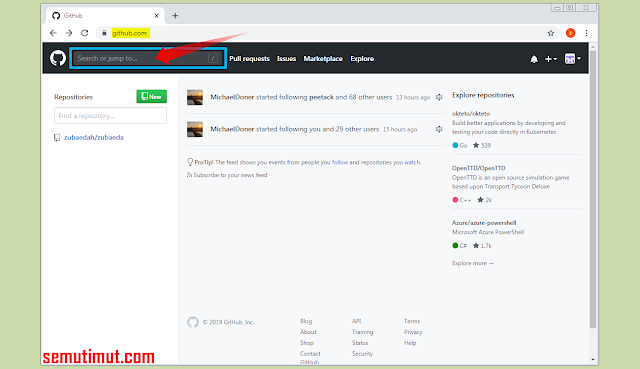Click the Find a repository field
This screenshot has height=369, width=640.
(110, 116)
